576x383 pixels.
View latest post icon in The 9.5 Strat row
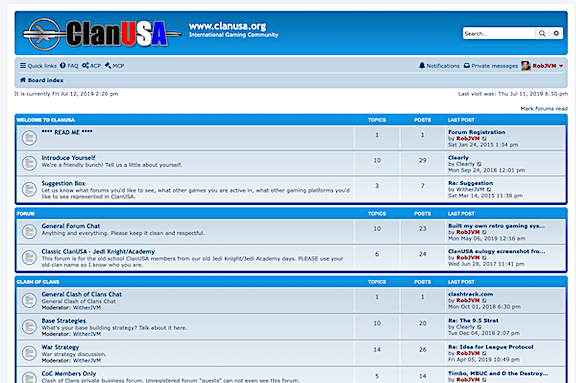pyautogui.click(x=479, y=327)
